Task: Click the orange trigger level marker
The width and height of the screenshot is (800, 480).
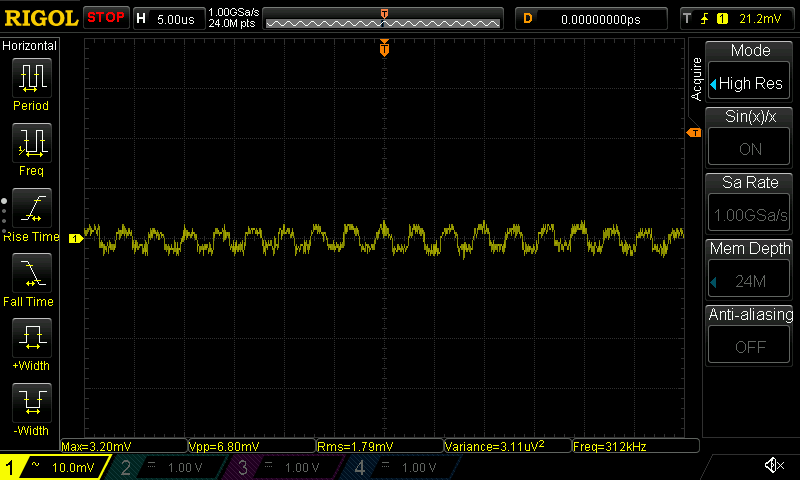Action: 693,133
